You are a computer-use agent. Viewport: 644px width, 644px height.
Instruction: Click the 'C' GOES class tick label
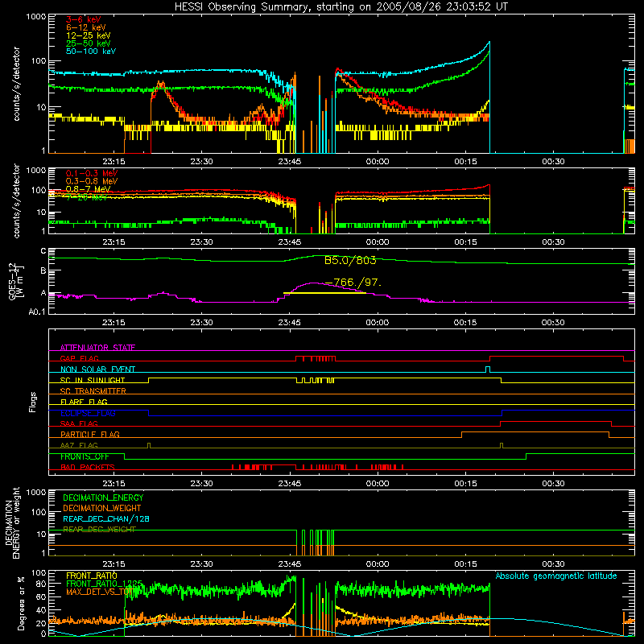coord(43,251)
